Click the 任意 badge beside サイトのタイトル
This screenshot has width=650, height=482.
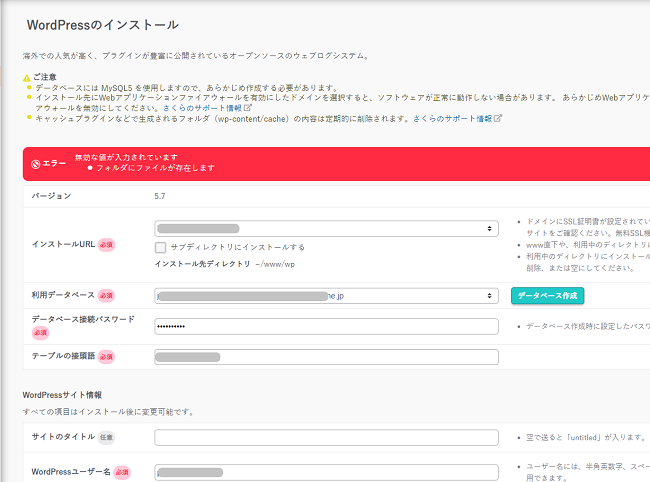[106, 437]
